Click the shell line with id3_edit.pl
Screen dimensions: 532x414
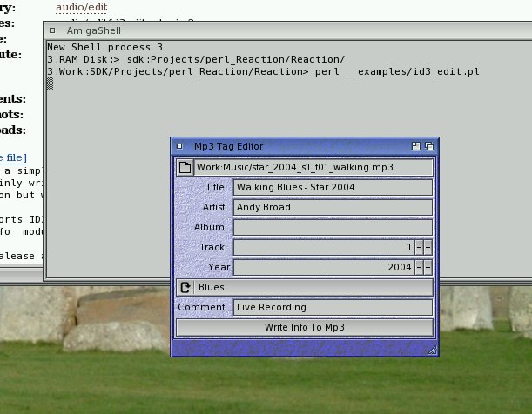coord(263,72)
